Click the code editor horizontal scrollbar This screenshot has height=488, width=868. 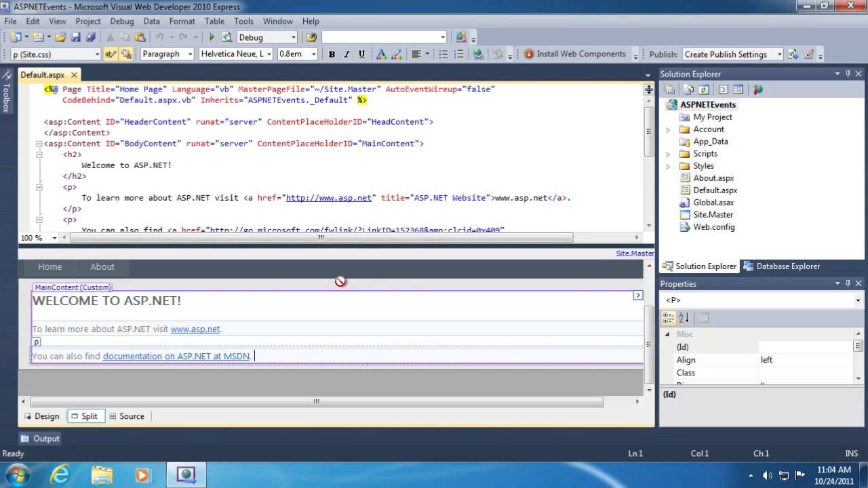click(x=321, y=238)
